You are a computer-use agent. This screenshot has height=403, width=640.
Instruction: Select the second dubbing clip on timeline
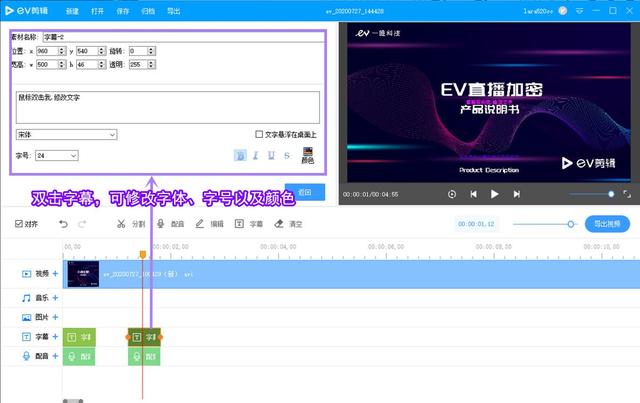tap(144, 356)
